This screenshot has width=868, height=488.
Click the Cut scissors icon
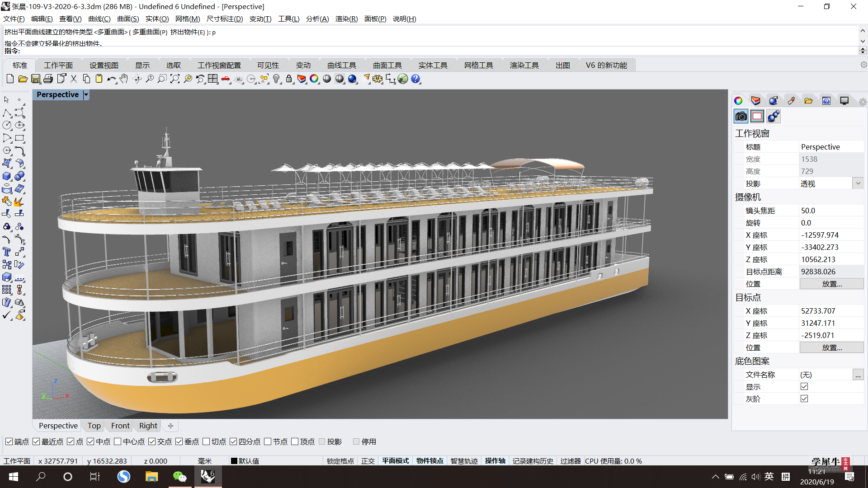tap(74, 79)
